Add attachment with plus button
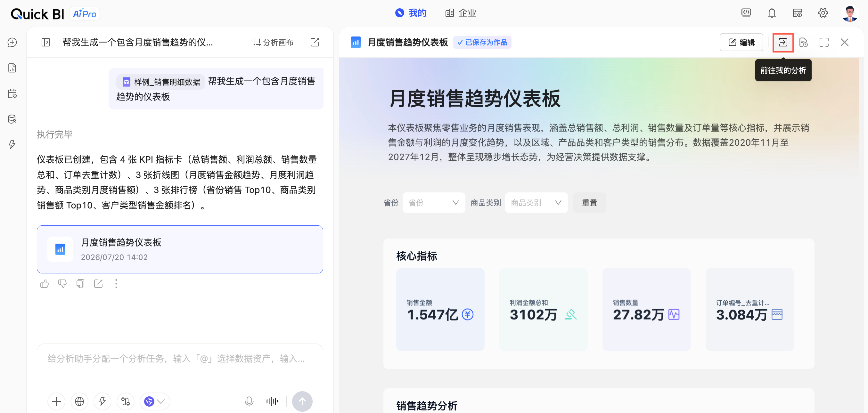The width and height of the screenshot is (868, 413). click(56, 401)
